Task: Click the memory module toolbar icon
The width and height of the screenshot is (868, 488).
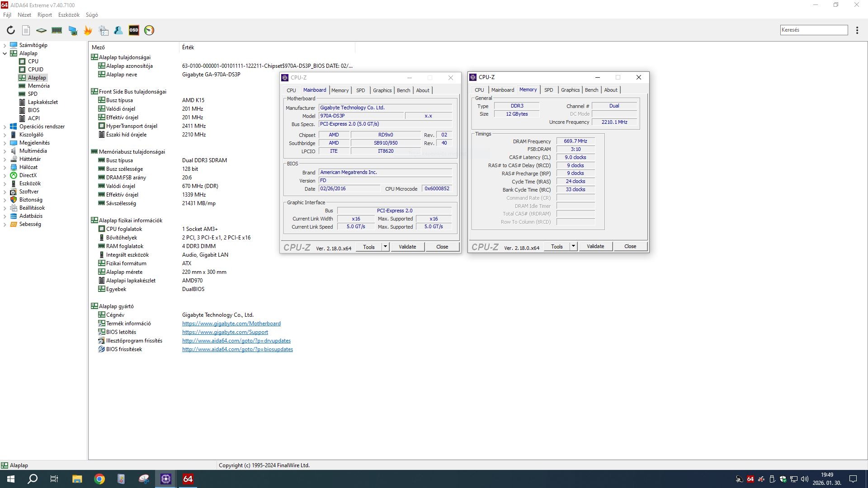Action: (57, 30)
